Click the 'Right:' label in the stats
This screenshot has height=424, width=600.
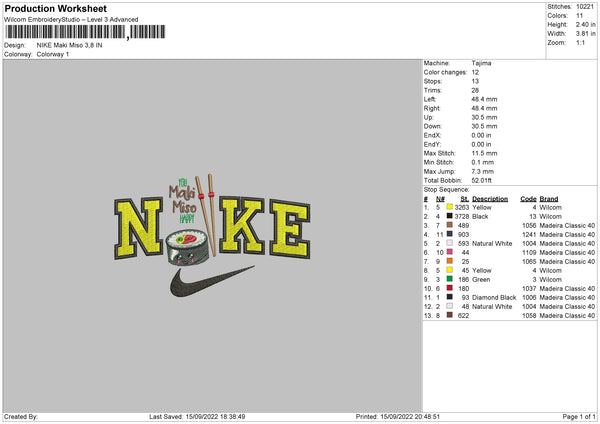pyautogui.click(x=432, y=108)
